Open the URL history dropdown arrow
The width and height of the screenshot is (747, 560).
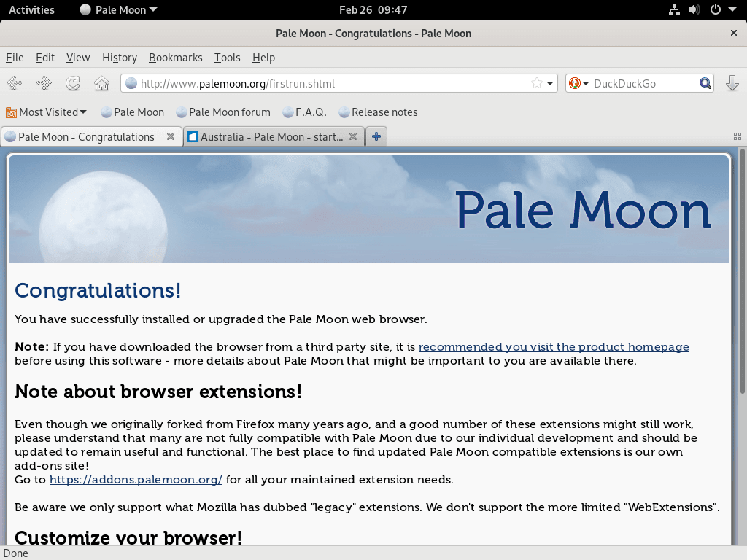[550, 83]
